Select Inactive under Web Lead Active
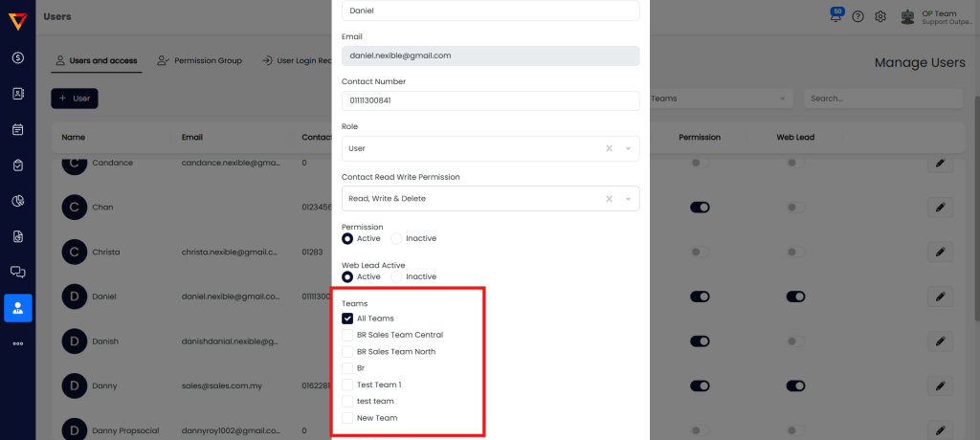Viewport: 980px width, 440px height. pos(397,276)
